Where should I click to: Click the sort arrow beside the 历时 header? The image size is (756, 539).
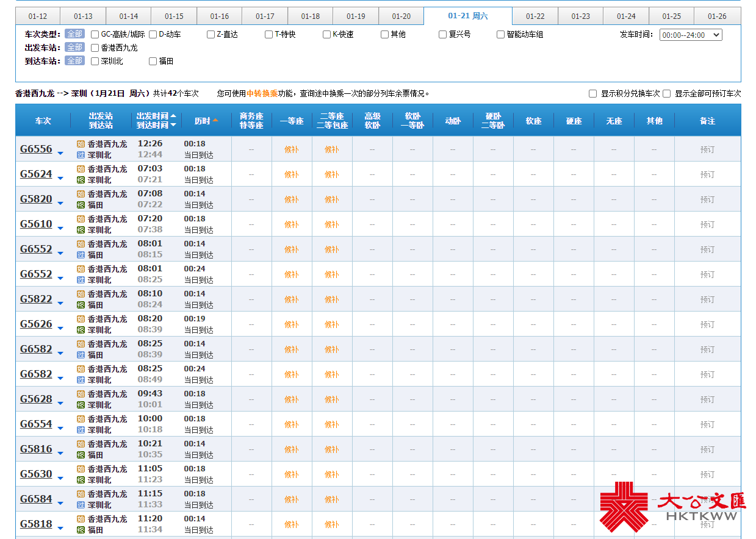pyautogui.click(x=215, y=121)
